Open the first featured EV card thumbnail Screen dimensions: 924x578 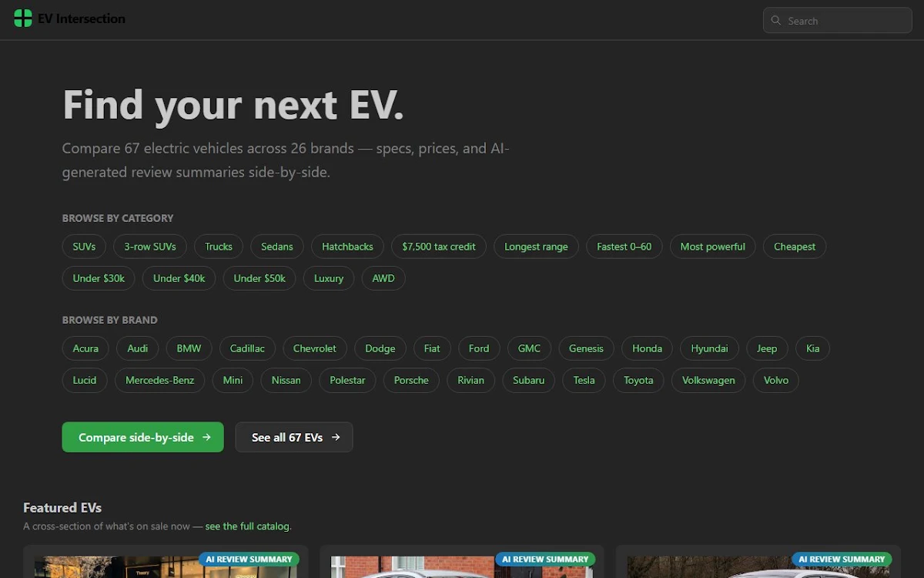pyautogui.click(x=166, y=567)
